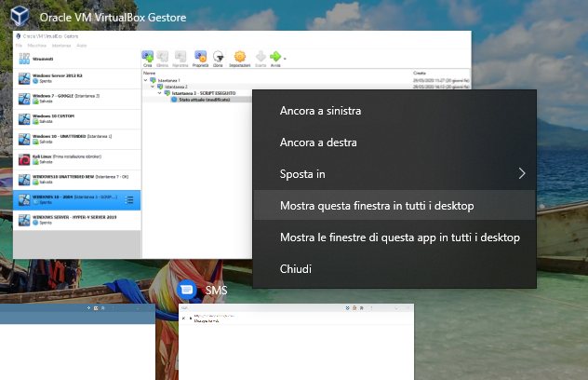Screen dimensions: 588x380
Task: Select the SMS window title label
Action: 216,291
